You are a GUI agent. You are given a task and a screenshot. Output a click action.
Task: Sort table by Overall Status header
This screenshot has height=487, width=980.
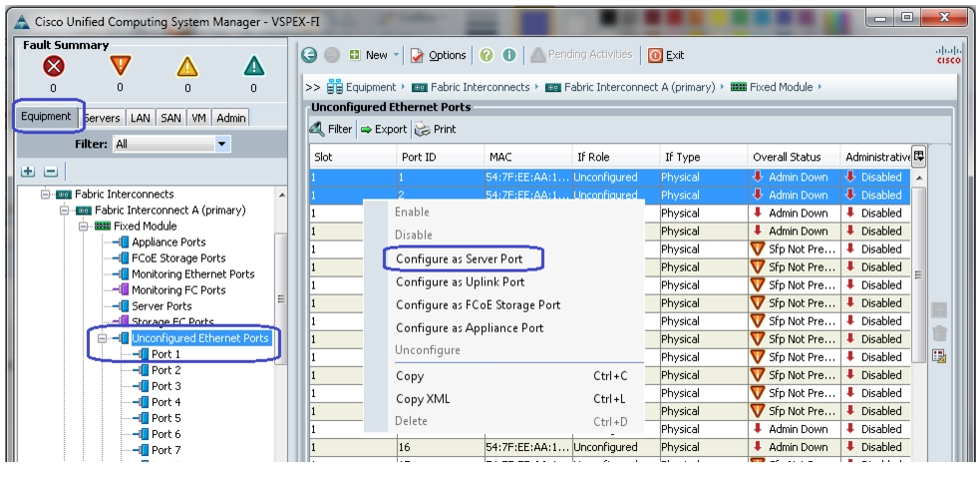click(x=794, y=157)
